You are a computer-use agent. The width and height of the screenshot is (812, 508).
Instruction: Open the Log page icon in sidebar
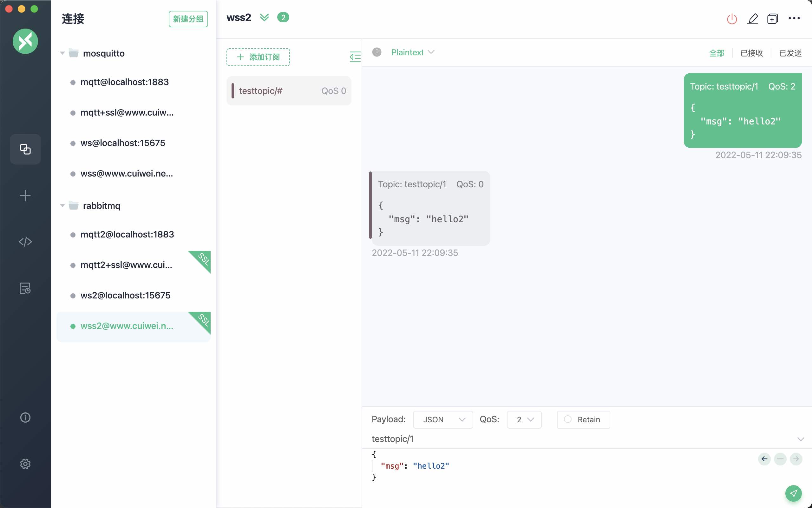pyautogui.click(x=25, y=288)
